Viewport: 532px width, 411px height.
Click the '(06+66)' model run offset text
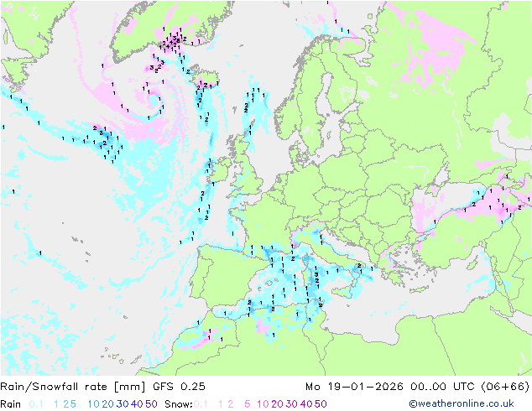pos(505,387)
